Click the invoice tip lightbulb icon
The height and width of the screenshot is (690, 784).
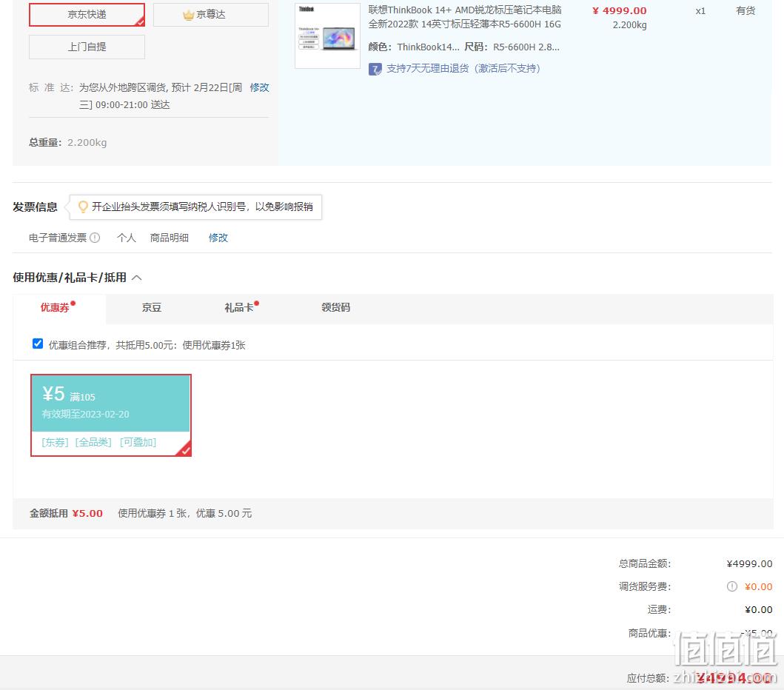click(x=83, y=207)
